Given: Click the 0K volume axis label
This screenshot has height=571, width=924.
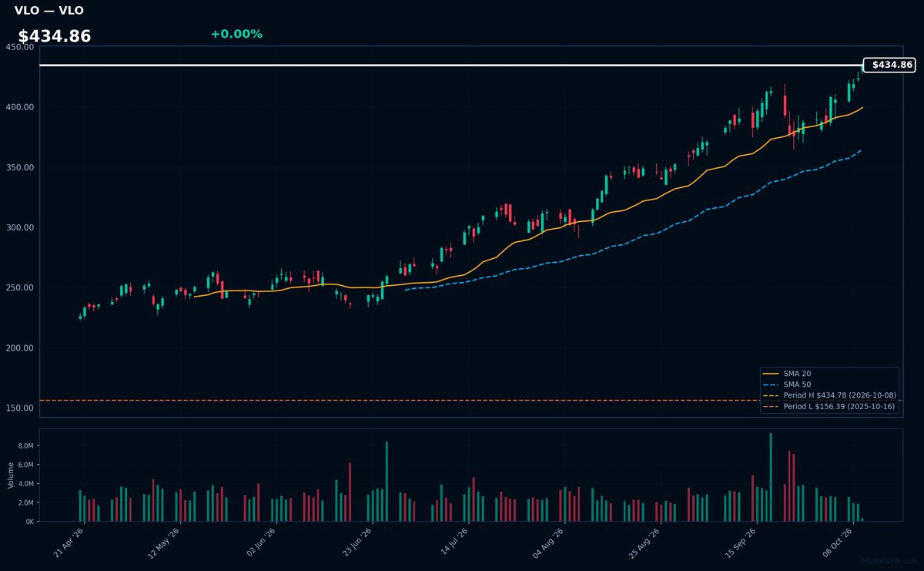Looking at the screenshot, I should click(x=29, y=522).
